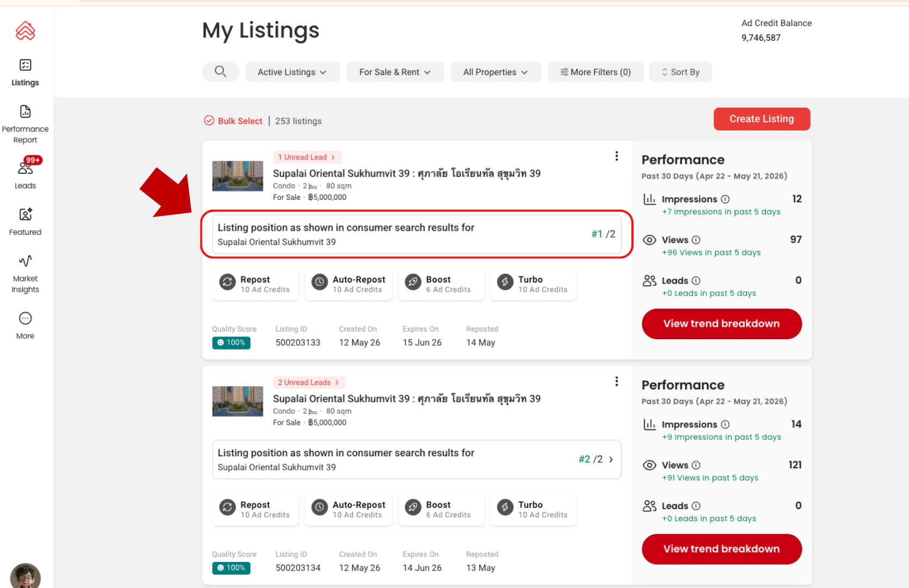Viewport: 909px width, 588px height.
Task: Click the 253 listings count
Action: click(298, 121)
